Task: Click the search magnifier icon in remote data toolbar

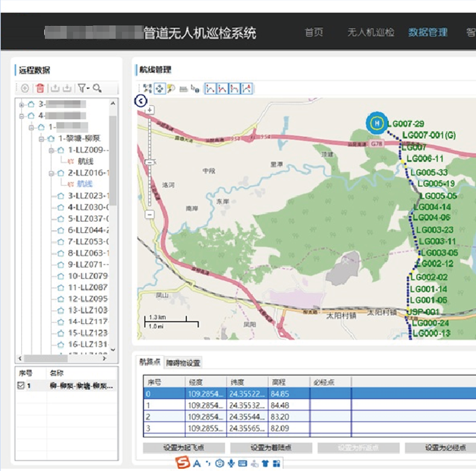Action: point(97,88)
